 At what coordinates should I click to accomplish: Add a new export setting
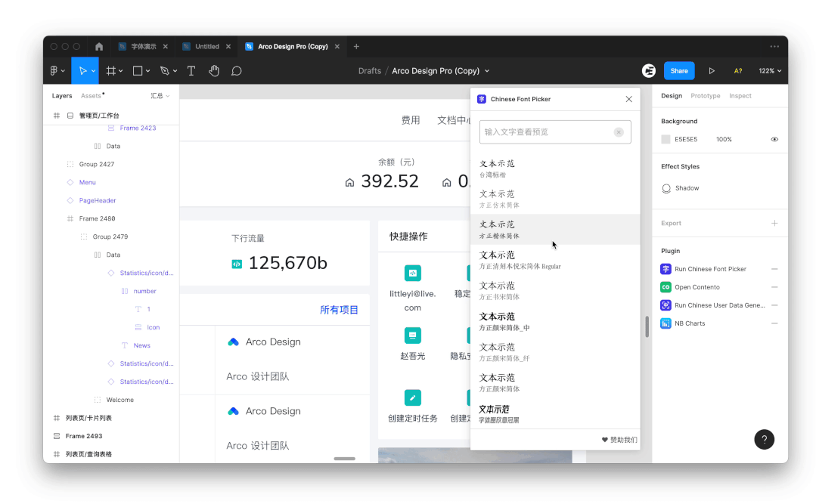click(x=774, y=223)
